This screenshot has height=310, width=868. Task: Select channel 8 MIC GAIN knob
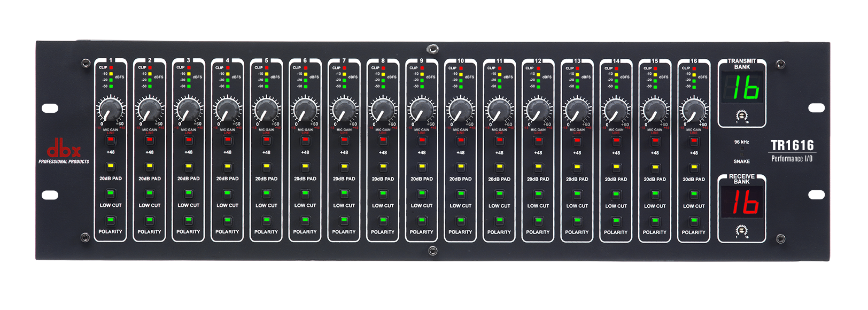point(383,111)
